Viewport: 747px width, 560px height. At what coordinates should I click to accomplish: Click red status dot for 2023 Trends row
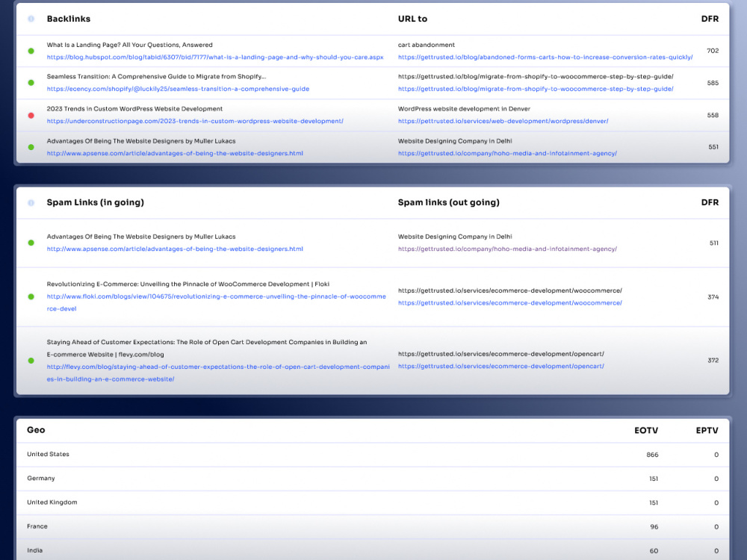pos(31,115)
